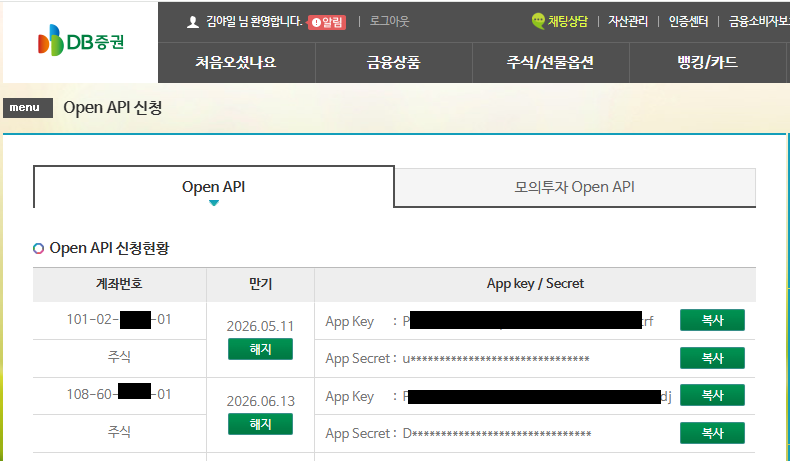Open the red 알림 notification badge

pos(327,21)
